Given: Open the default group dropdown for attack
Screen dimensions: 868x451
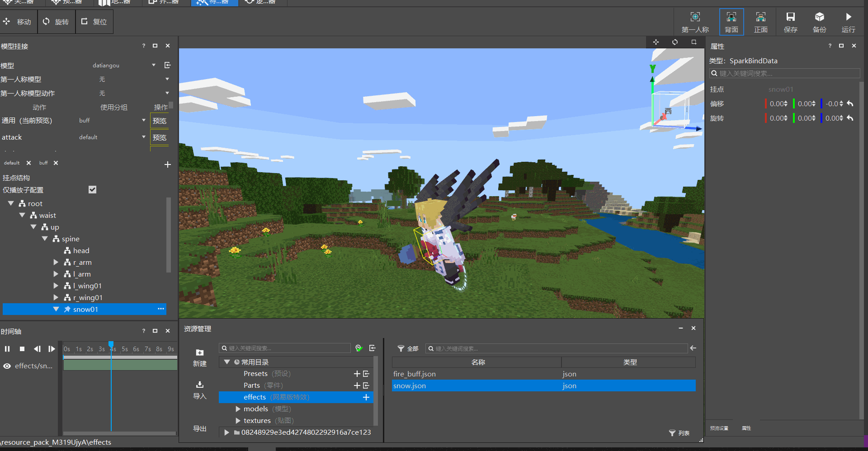Looking at the screenshot, I should [144, 137].
